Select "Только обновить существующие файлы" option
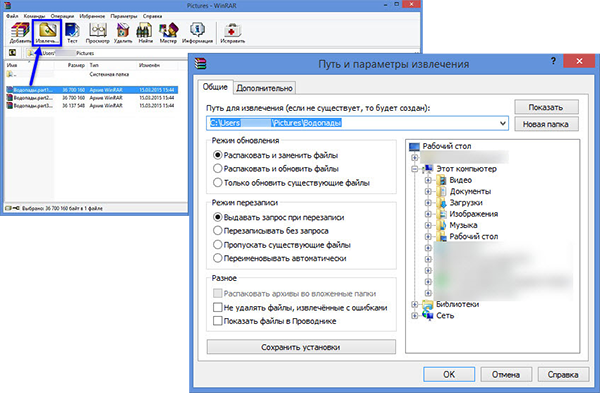 tap(217, 183)
